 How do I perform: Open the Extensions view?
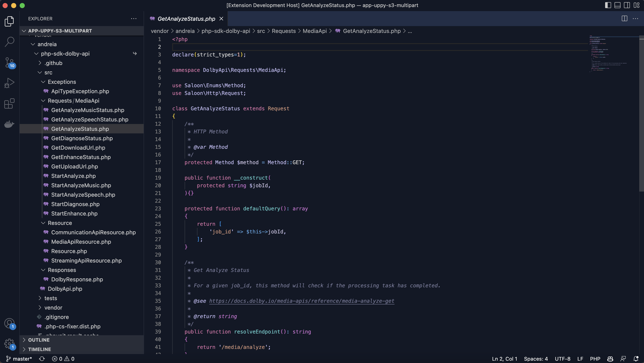pyautogui.click(x=9, y=103)
